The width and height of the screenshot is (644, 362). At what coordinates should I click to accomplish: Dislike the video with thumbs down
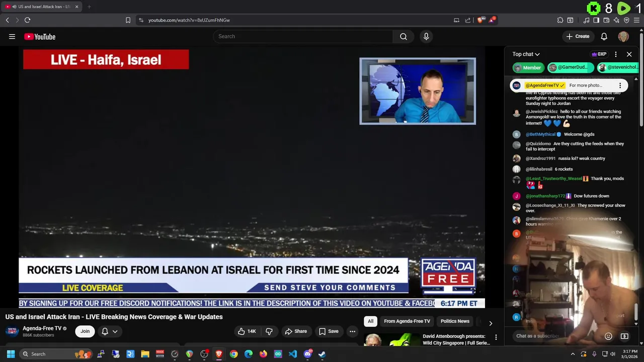[269, 331]
